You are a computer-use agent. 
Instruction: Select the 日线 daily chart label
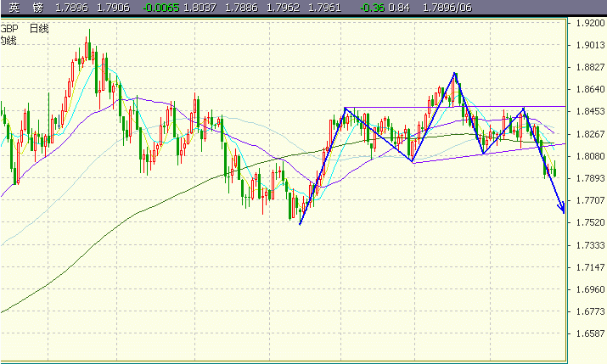pyautogui.click(x=39, y=29)
